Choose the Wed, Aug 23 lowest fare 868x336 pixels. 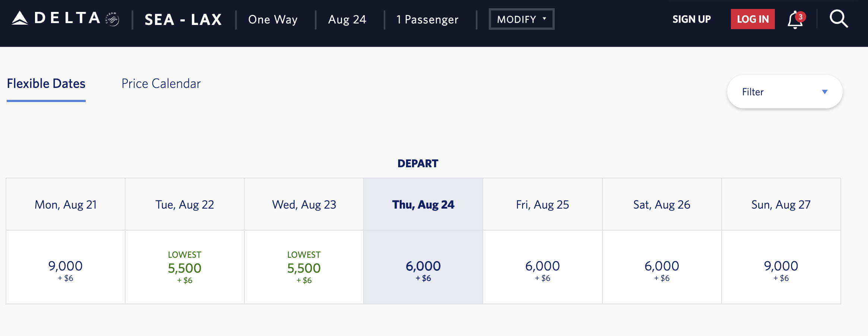click(304, 267)
